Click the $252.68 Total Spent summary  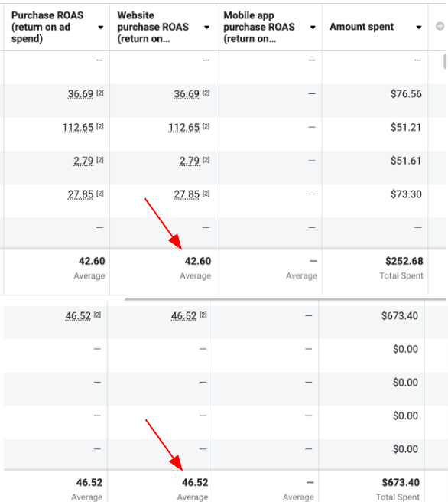click(404, 261)
